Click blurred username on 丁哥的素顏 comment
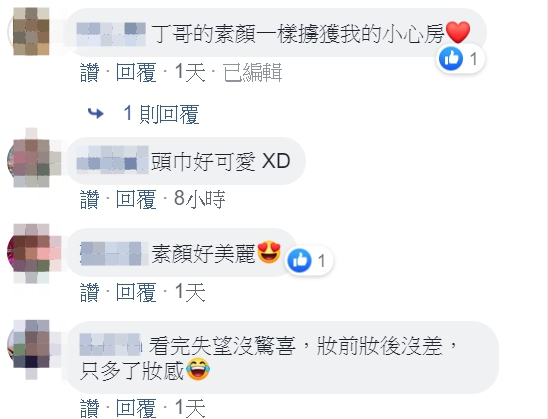The image size is (548, 419). [111, 34]
